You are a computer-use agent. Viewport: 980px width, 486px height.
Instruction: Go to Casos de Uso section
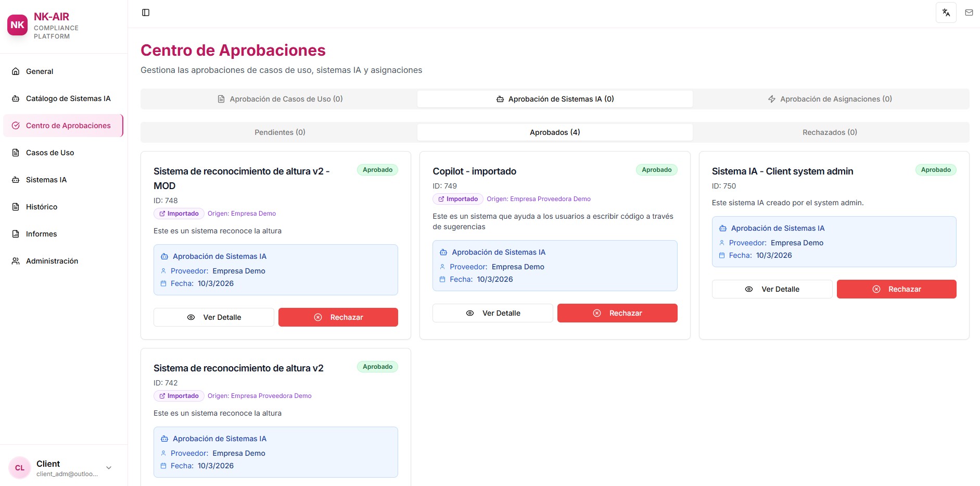pyautogui.click(x=63, y=153)
